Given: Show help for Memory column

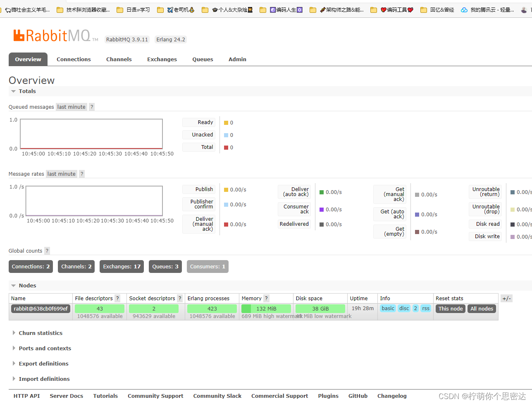Looking at the screenshot, I should tap(266, 298).
